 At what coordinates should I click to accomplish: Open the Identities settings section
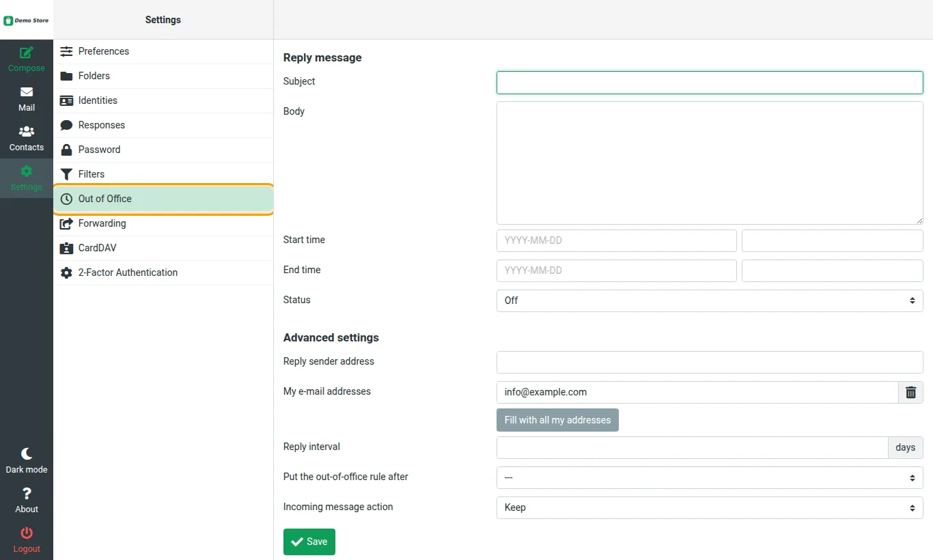(x=163, y=100)
